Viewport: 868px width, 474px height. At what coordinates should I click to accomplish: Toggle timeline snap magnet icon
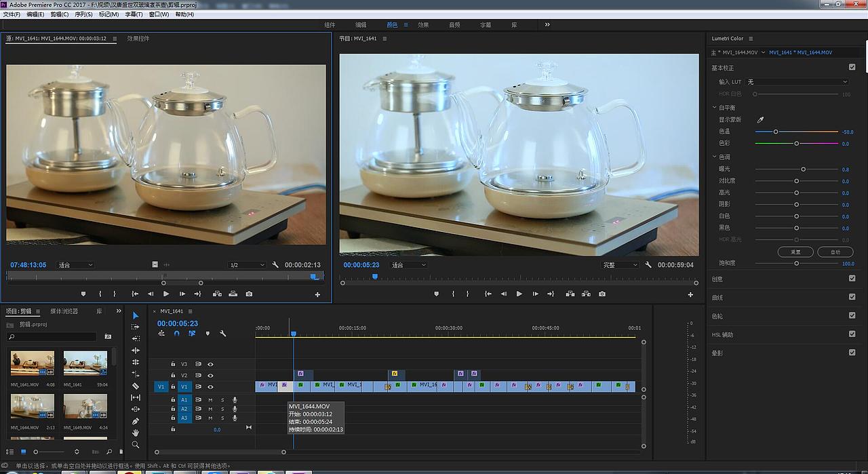177,334
